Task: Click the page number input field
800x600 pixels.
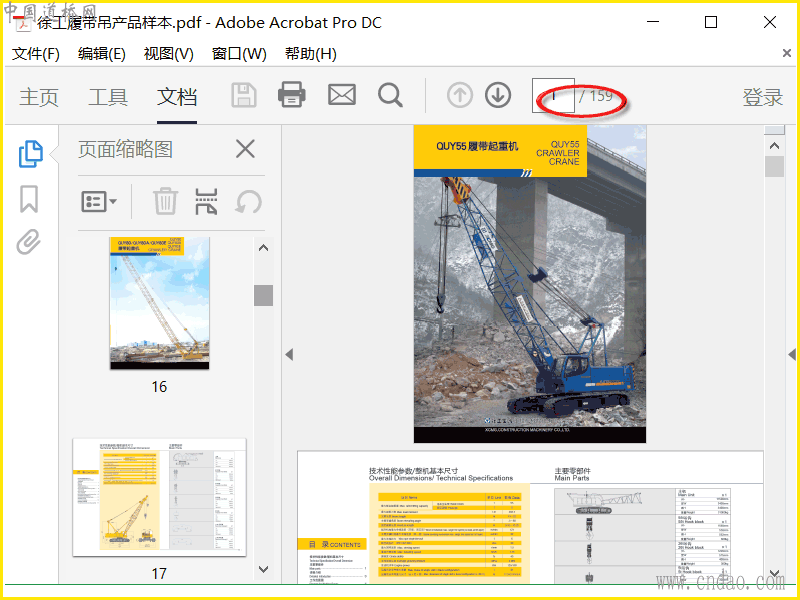Action: click(x=553, y=95)
